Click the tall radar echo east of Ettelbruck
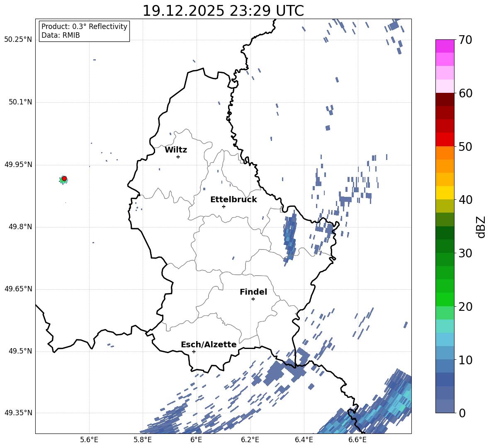The image size is (491, 448). (x=290, y=238)
